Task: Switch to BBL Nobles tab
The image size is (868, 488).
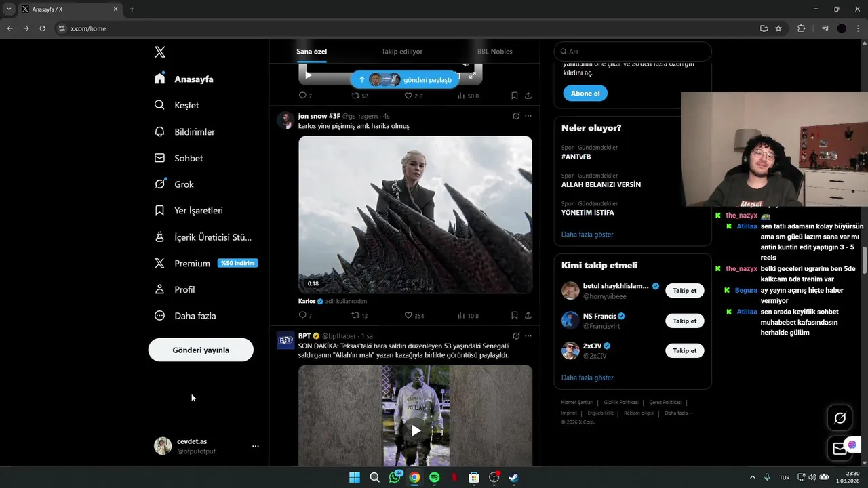Action: [495, 52]
